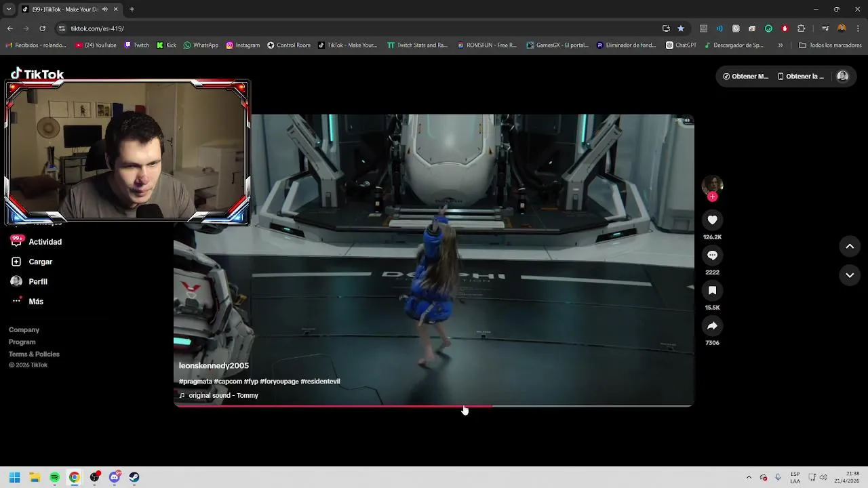The width and height of the screenshot is (868, 488).
Task: Go back with browser back arrow
Action: tap(10, 28)
